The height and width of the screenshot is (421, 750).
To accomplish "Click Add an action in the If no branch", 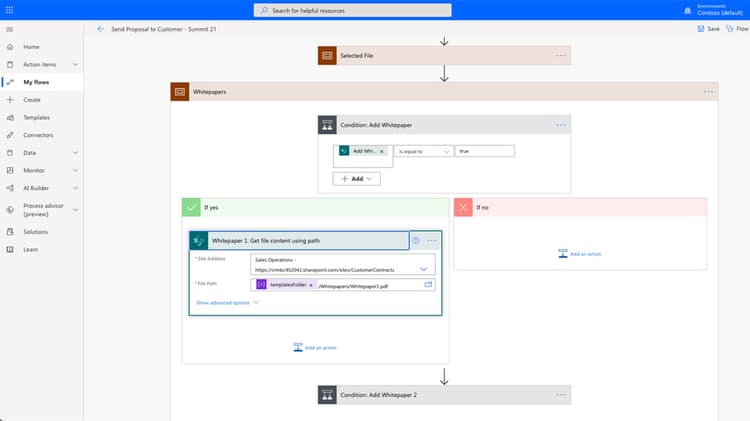I will [580, 254].
